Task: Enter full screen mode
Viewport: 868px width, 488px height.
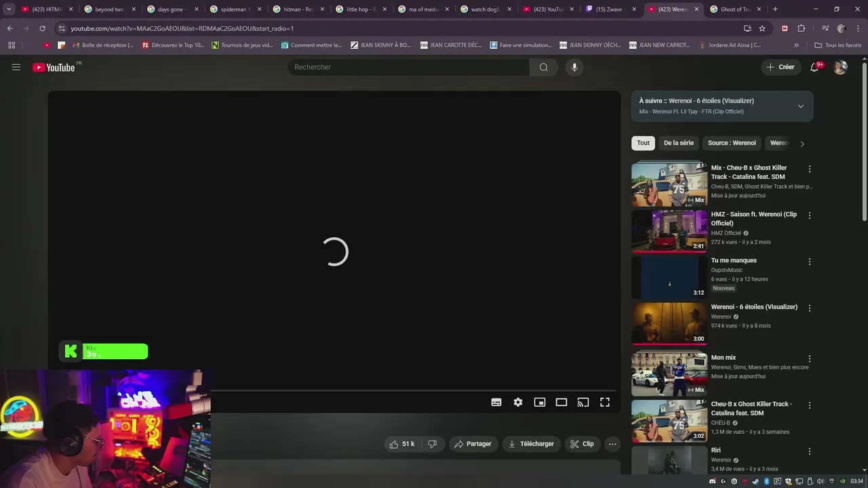Action: click(x=605, y=402)
